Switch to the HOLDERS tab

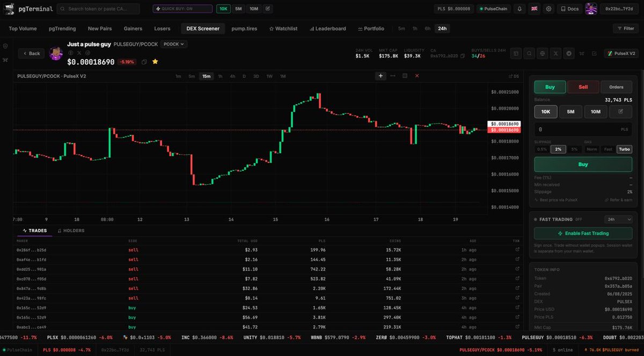click(70, 230)
